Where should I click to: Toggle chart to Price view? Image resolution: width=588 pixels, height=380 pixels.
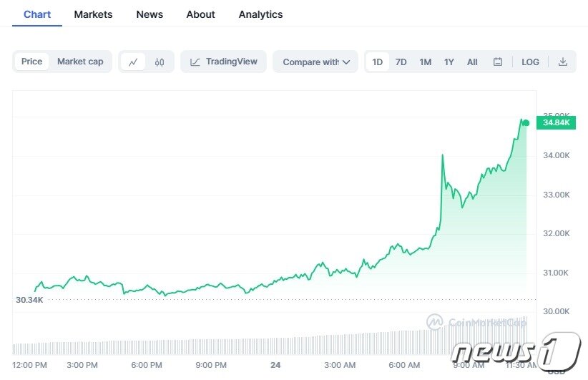pyautogui.click(x=32, y=62)
